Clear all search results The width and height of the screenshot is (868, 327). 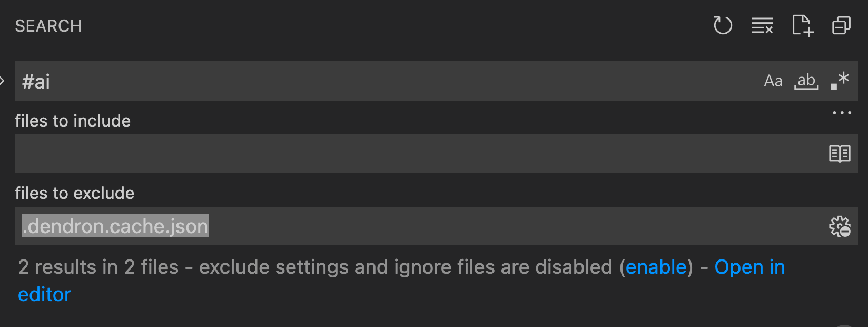(762, 25)
